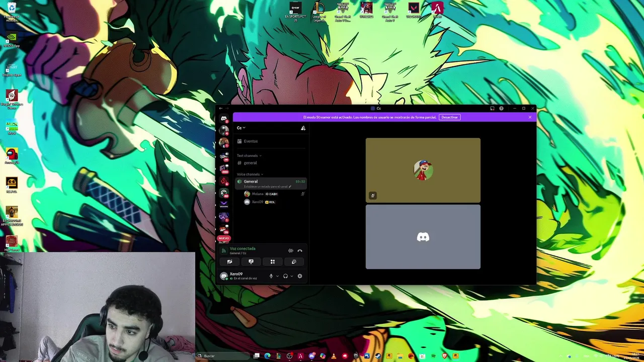Open the League of Legends desktop shortcut
Viewport: 644px width, 362px height.
319,12
